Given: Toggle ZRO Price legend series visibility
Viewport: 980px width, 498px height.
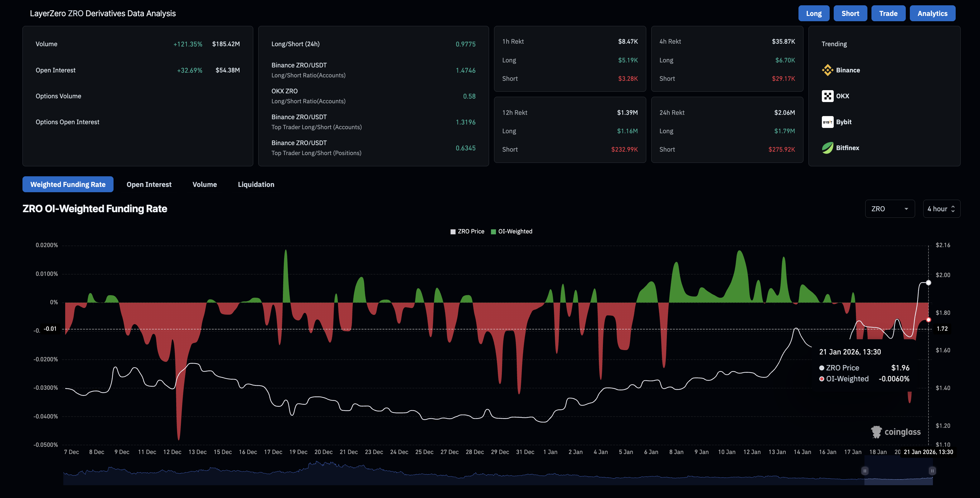Looking at the screenshot, I should coord(467,232).
